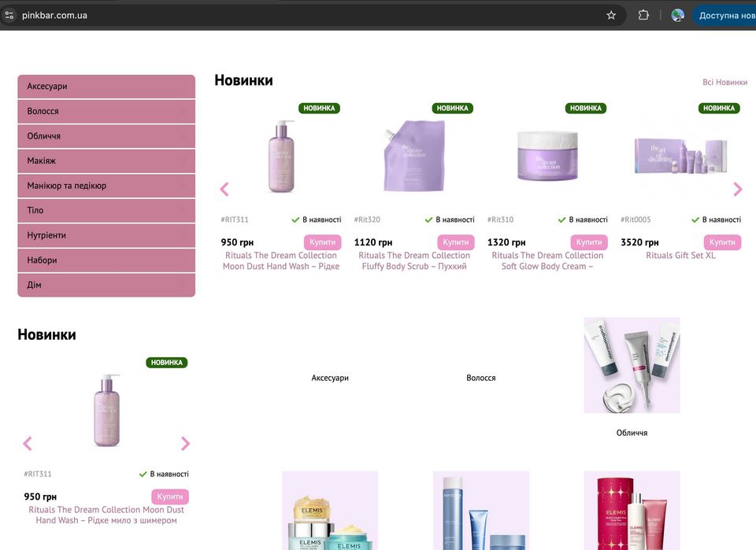Buy the Hand Wash in the lower-left carousel

click(170, 496)
